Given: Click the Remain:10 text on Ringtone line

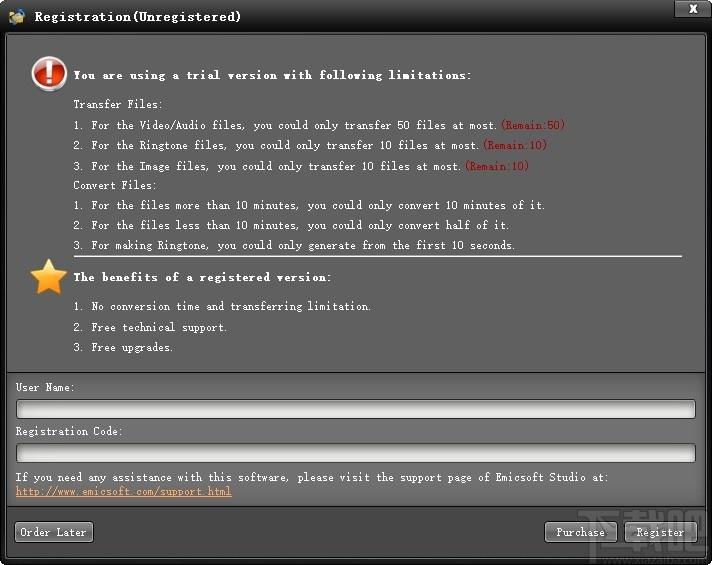Looking at the screenshot, I should pyautogui.click(x=515, y=145).
